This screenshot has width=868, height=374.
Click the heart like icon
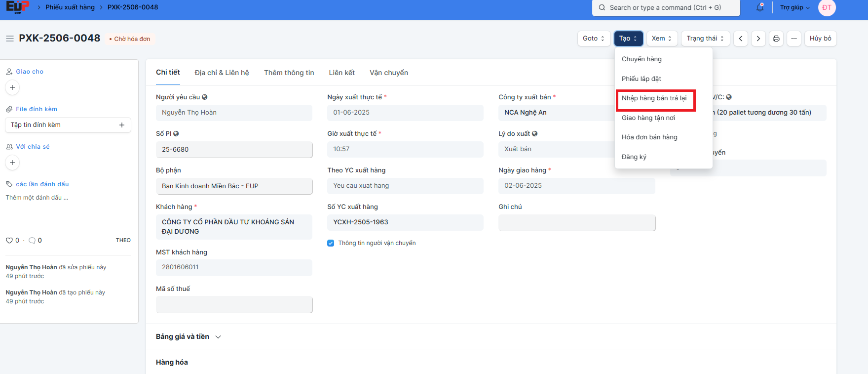coord(9,241)
